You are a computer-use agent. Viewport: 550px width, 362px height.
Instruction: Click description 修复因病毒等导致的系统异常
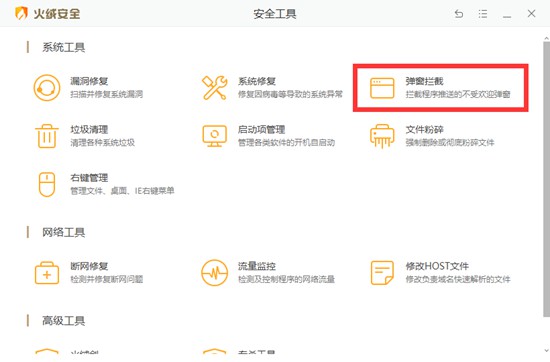click(x=290, y=94)
